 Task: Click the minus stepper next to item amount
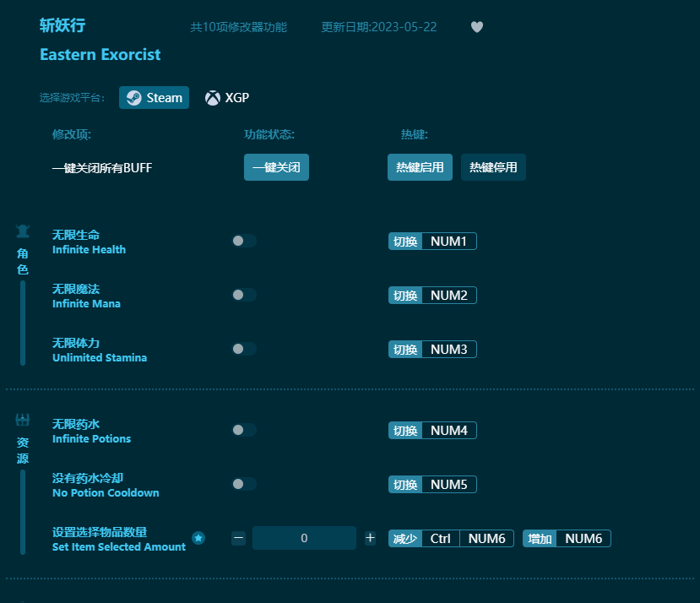[238, 538]
